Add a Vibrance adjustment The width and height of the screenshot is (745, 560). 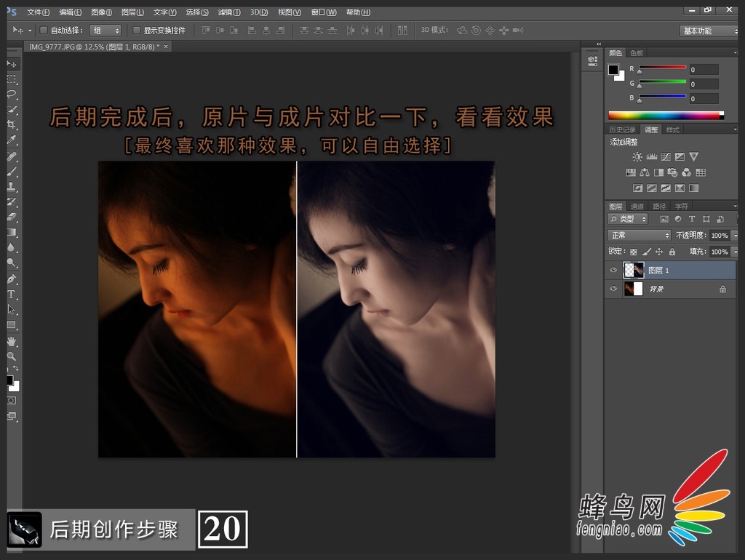pyautogui.click(x=693, y=157)
